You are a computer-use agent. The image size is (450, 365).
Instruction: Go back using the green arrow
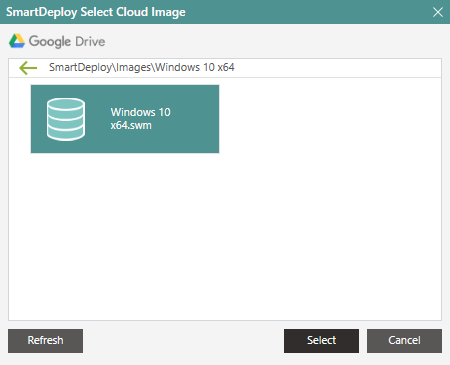click(28, 68)
